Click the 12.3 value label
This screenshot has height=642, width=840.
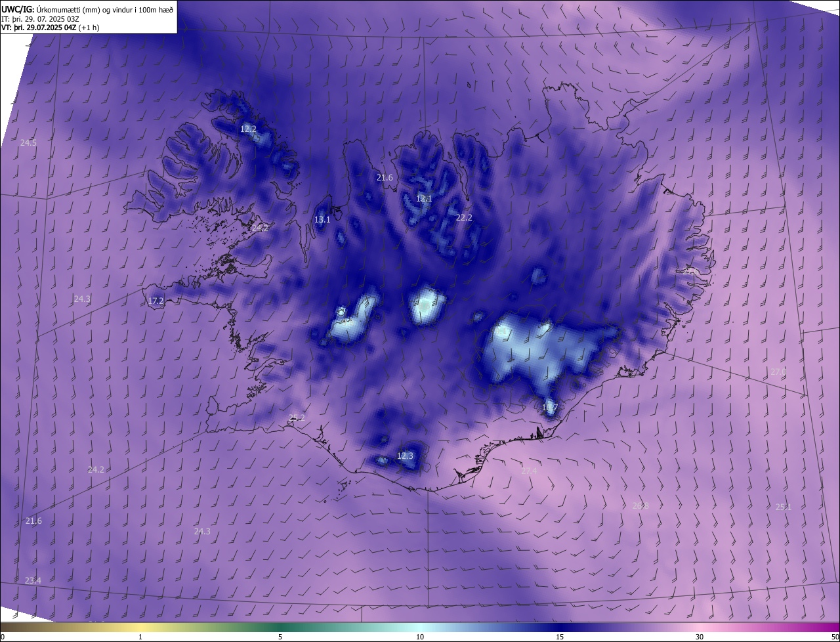tap(406, 456)
